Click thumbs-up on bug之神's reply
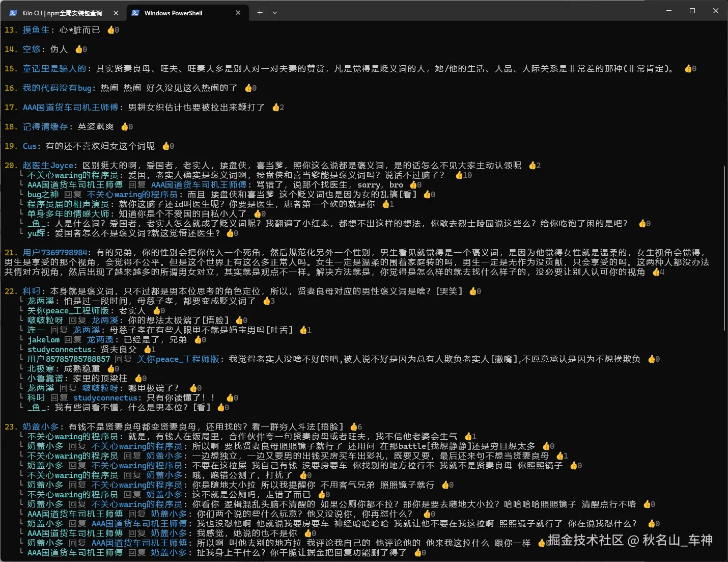This screenshot has height=562, width=728. 428,194
